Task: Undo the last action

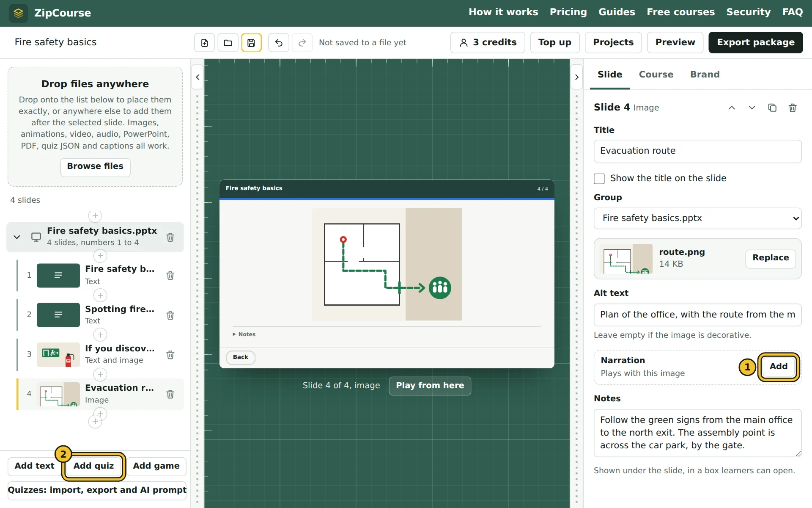Action: (x=279, y=43)
